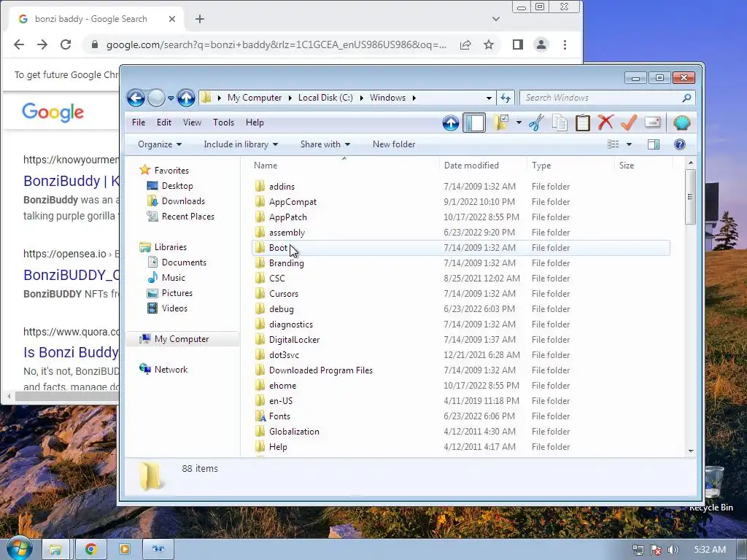Open the recent locations history dropdown

(171, 98)
